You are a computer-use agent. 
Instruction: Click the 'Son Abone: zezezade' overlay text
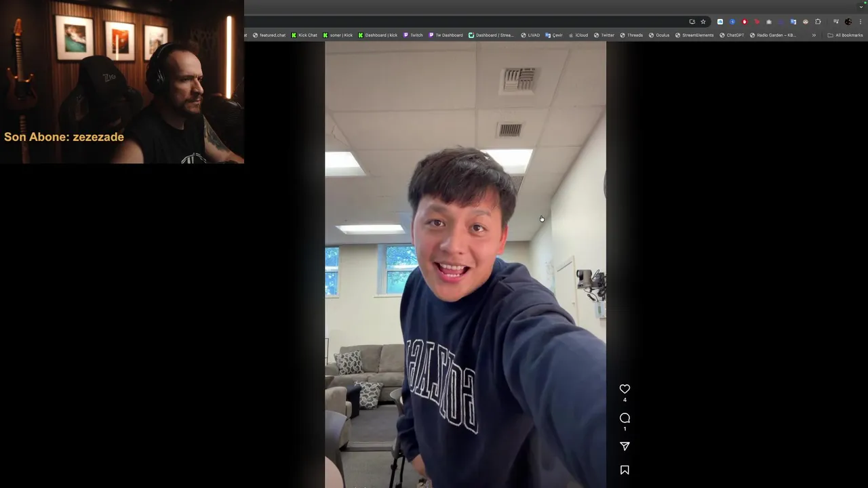(x=64, y=137)
